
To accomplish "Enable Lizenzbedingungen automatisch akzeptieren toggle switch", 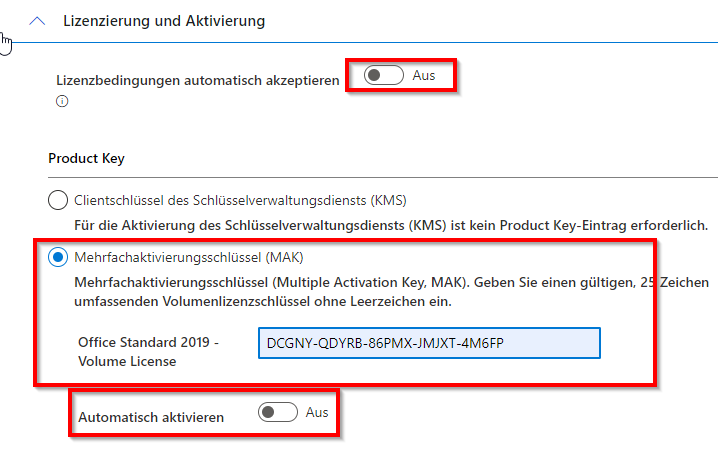I will pyautogui.click(x=383, y=76).
